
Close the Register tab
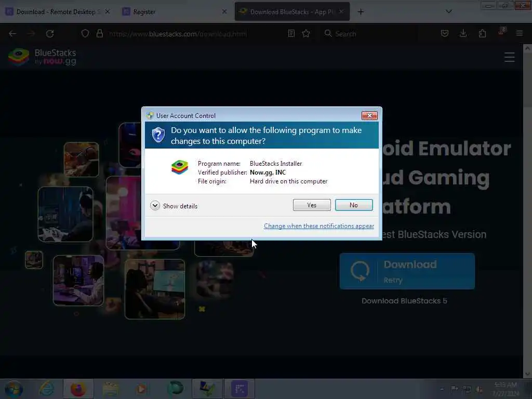(224, 12)
